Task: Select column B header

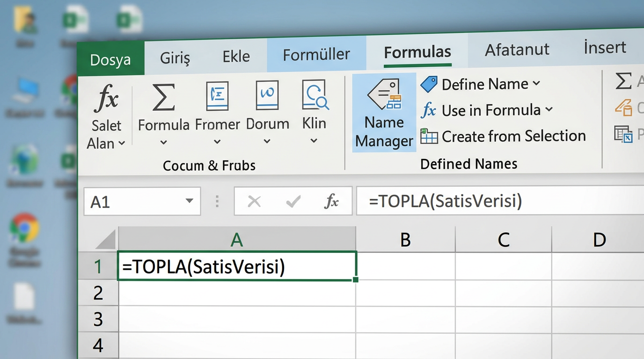Action: (405, 239)
